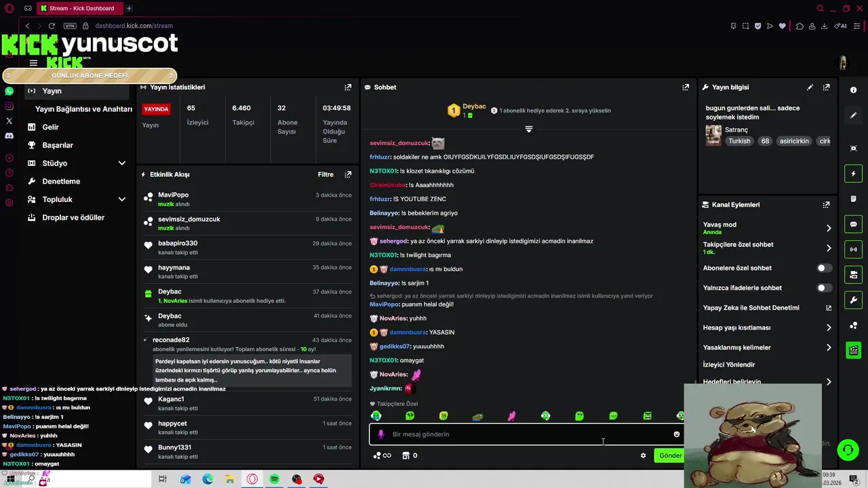Open the emoji picker in message box
Image resolution: width=868 pixels, height=488 pixels.
click(676, 434)
